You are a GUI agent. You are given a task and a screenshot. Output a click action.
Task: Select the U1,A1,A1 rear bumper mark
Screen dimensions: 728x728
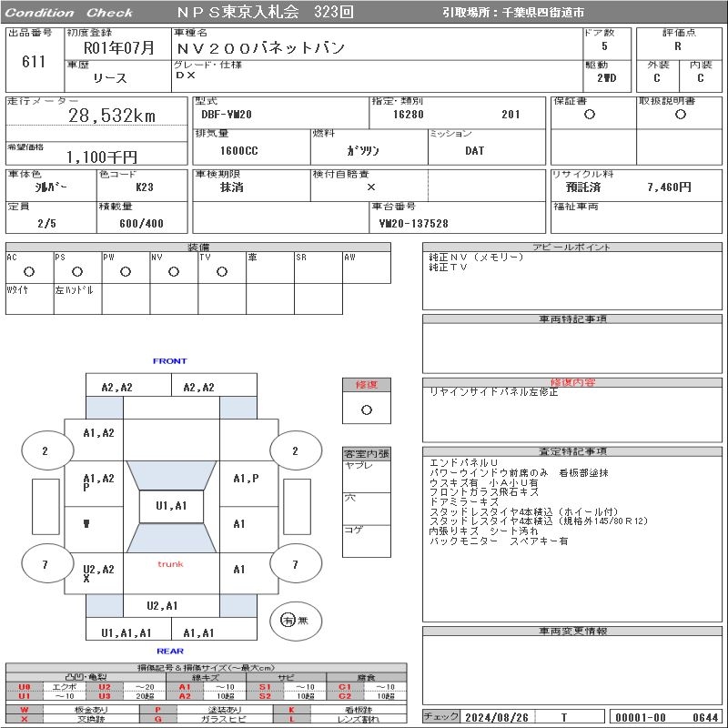tap(126, 632)
